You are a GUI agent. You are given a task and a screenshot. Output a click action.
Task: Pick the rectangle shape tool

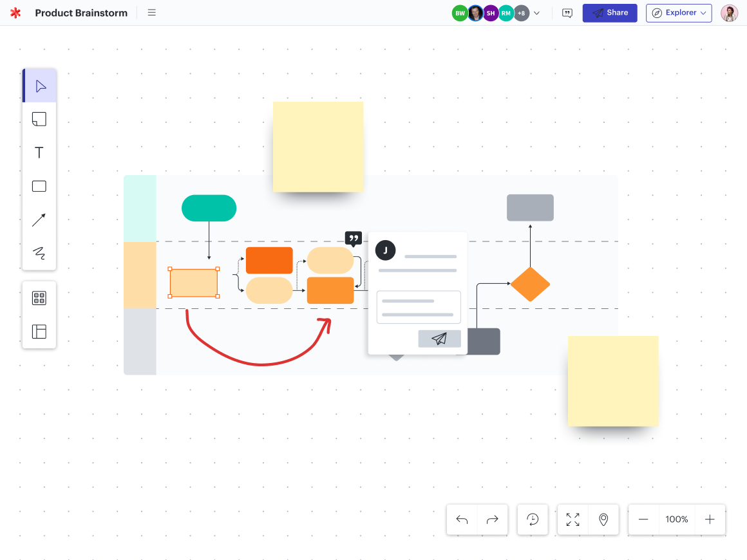click(39, 186)
